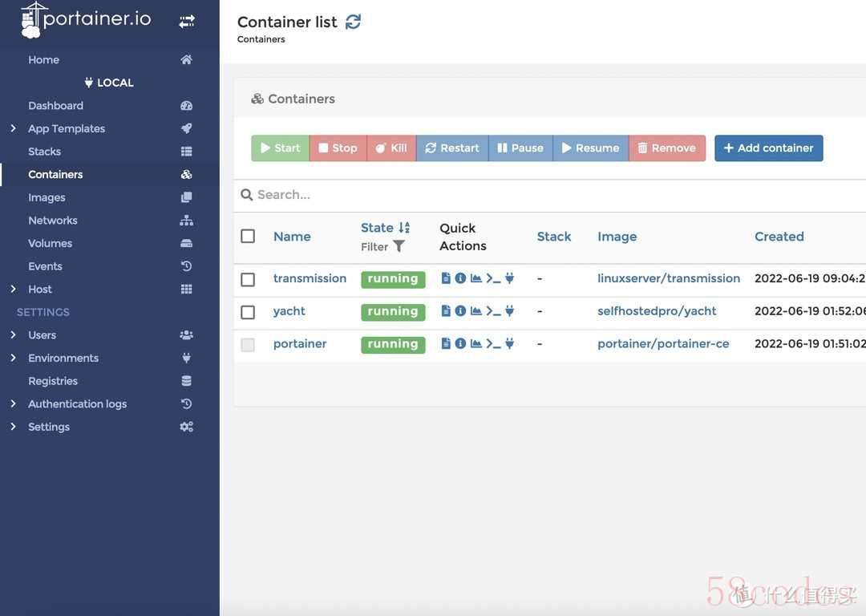This screenshot has width=866, height=616.
Task: Open inspect info icon for transmission container
Action: coord(460,278)
